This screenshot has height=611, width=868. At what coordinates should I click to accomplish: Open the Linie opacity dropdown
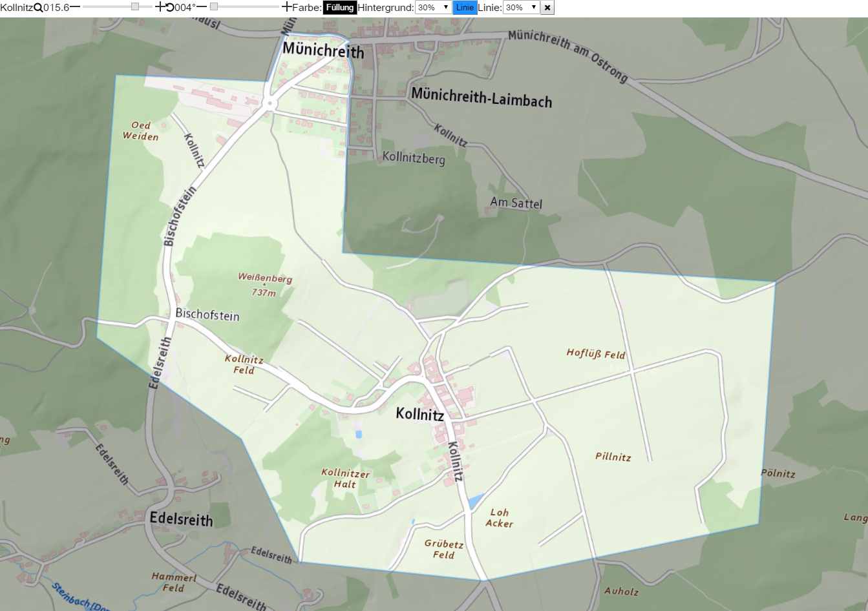521,8
